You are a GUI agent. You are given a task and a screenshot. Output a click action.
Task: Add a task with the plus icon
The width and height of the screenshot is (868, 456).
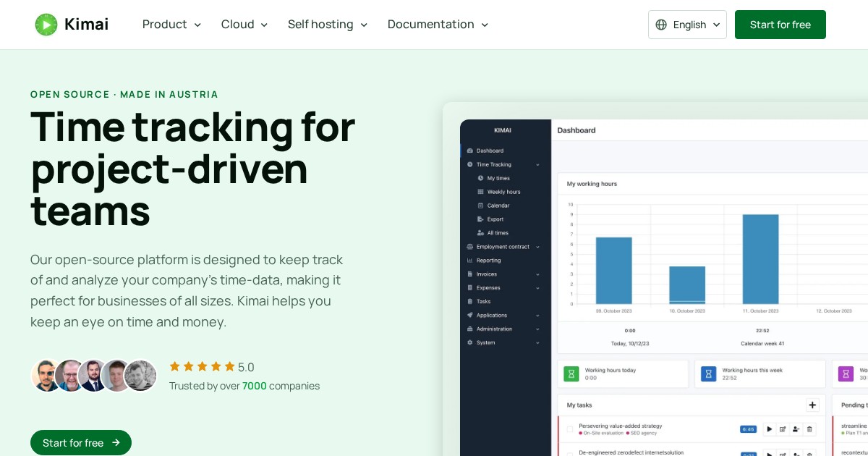[x=812, y=405]
